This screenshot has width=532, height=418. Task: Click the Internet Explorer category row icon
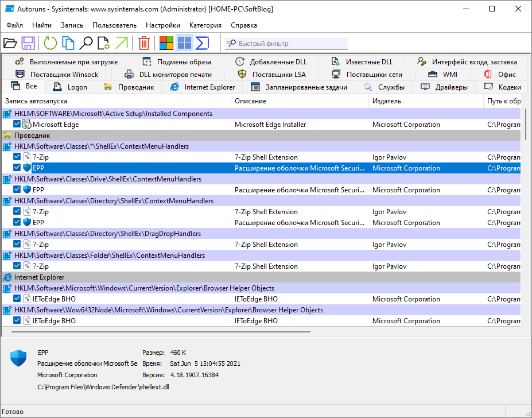(7, 277)
